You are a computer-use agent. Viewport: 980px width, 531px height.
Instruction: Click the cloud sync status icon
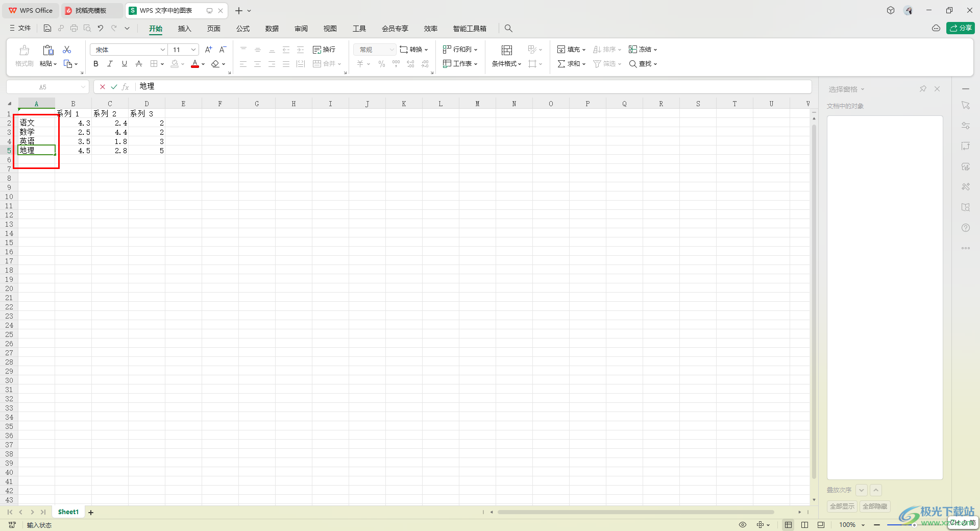[x=936, y=28]
